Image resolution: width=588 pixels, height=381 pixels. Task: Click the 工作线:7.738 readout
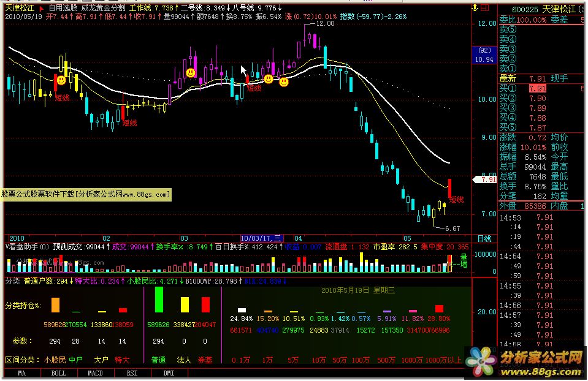154,8
